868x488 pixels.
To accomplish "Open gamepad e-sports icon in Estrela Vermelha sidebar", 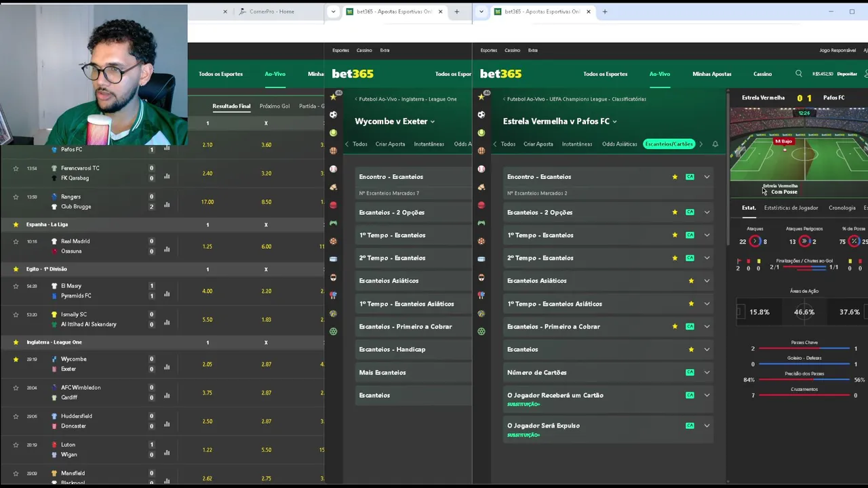I will pos(481,223).
